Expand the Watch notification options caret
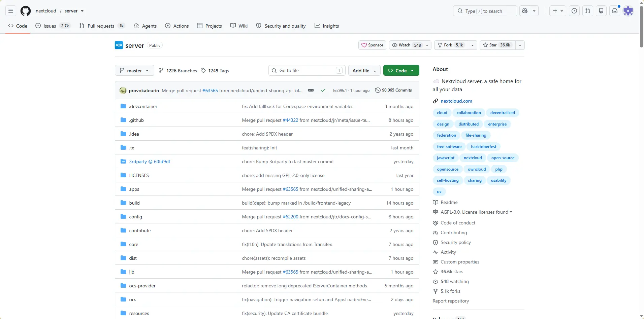 tap(427, 45)
